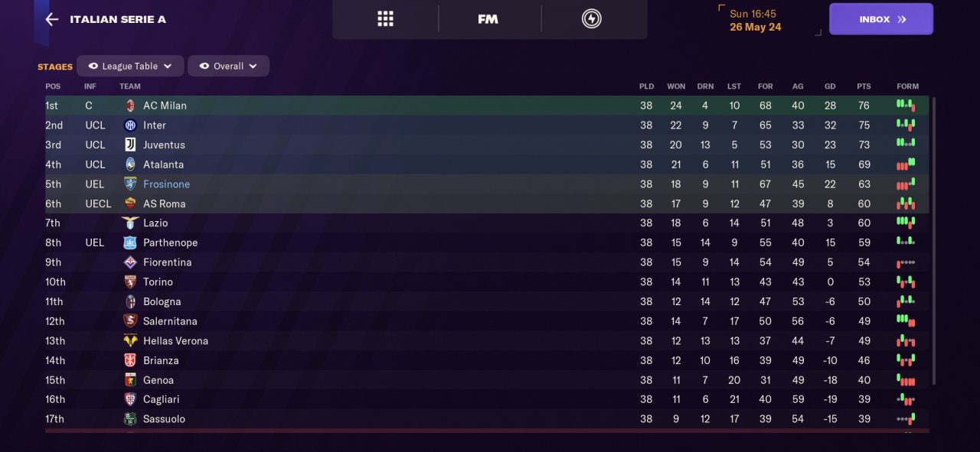Click AC Milan's form indicator bars
Image resolution: width=980 pixels, height=452 pixels.
[x=905, y=105]
